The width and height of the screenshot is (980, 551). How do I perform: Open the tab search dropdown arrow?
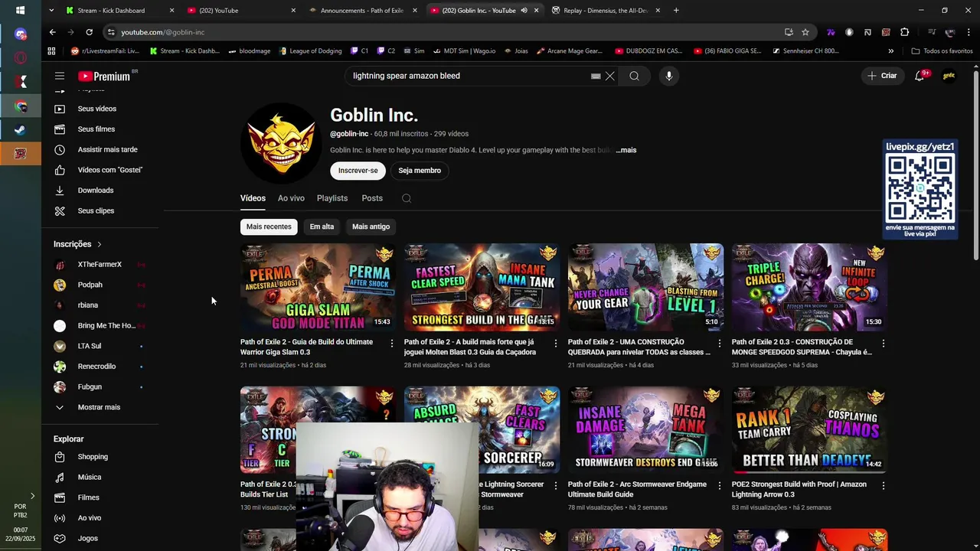point(51,11)
